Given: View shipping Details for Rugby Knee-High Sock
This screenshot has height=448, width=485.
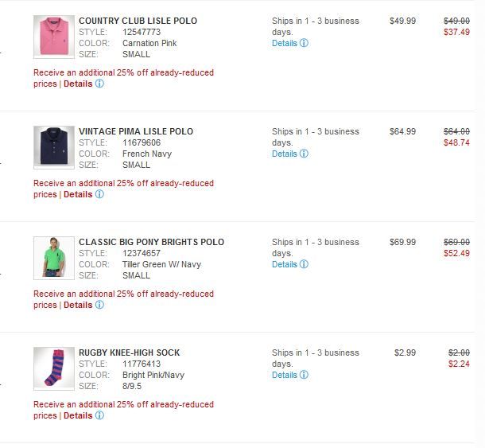Looking at the screenshot, I should (284, 375).
